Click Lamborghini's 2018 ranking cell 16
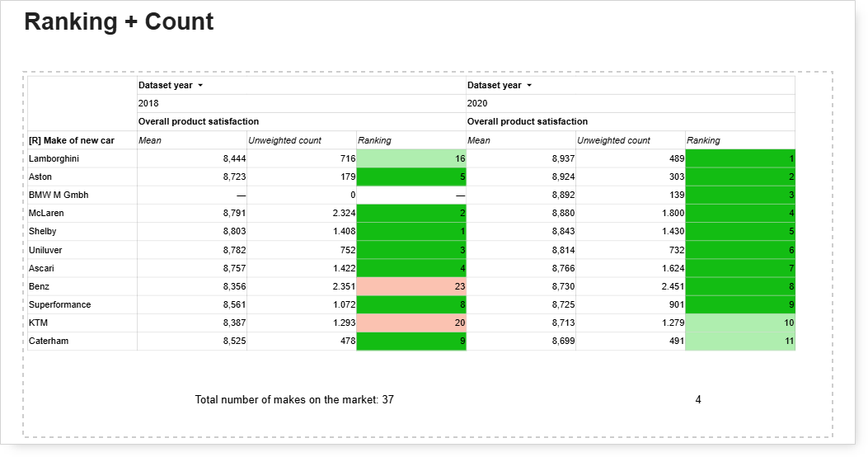This screenshot has height=457, width=868. [411, 158]
